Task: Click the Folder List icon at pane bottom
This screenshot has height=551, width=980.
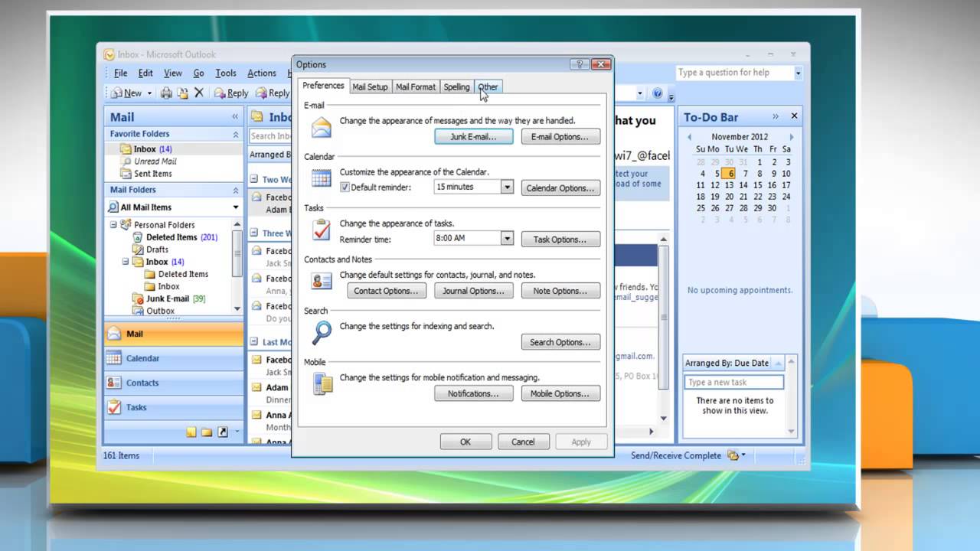Action: [207, 432]
